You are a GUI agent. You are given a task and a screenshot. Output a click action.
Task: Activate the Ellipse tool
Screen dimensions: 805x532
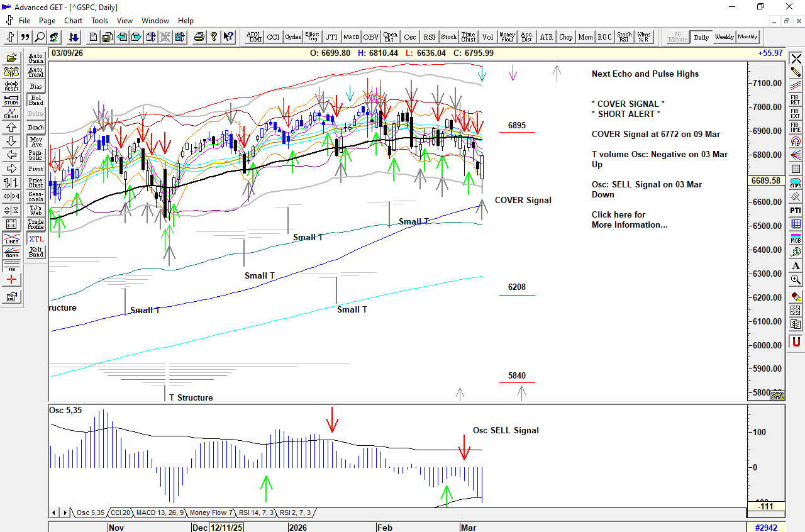click(x=796, y=182)
